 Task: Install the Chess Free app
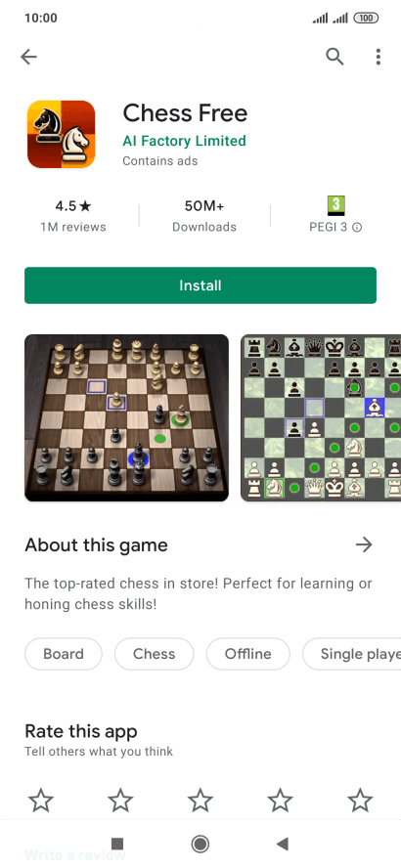click(x=200, y=285)
